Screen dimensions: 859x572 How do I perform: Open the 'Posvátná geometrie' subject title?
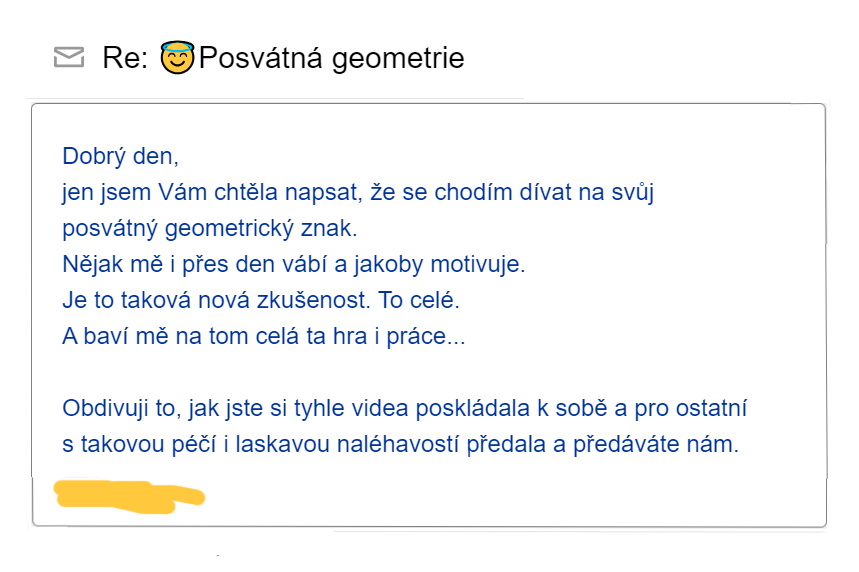coord(331,58)
